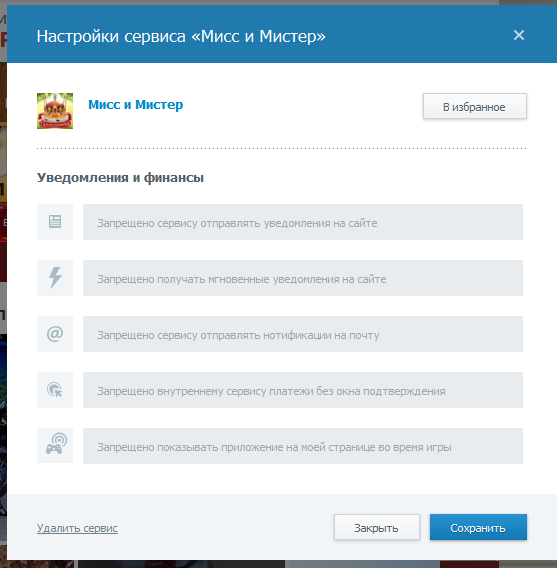Click the 'Уведомления и финансы' section heading
The width and height of the screenshot is (557, 568).
[x=120, y=178]
